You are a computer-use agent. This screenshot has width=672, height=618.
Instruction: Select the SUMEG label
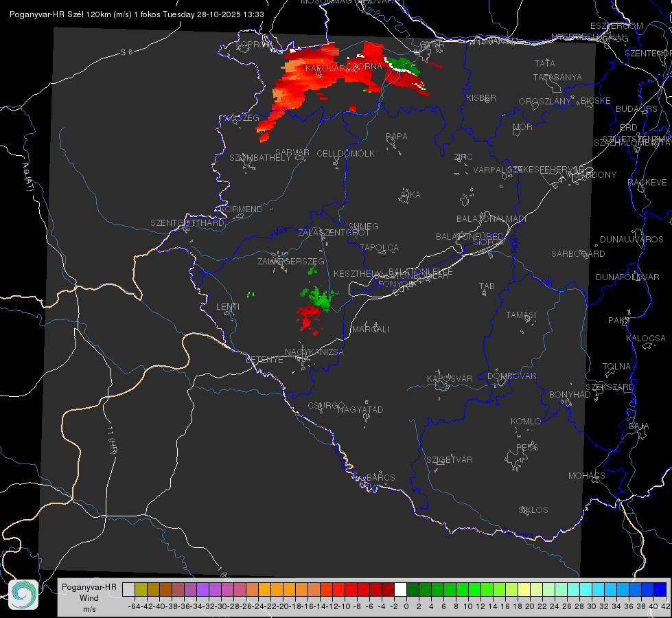pyautogui.click(x=363, y=227)
